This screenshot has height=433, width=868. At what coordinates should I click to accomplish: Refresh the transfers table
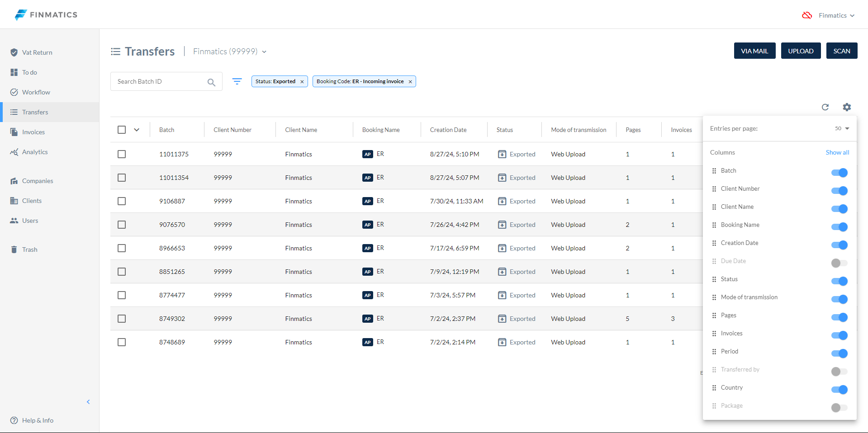coord(825,107)
